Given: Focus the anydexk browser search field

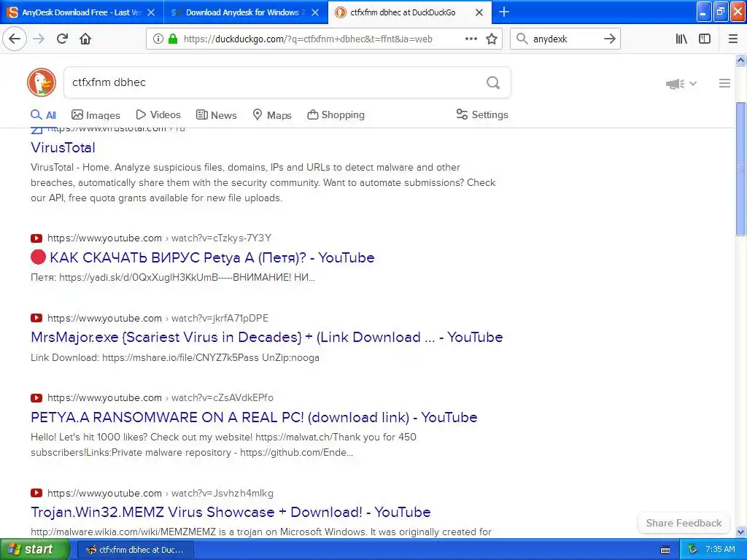Looking at the screenshot, I should (x=565, y=39).
